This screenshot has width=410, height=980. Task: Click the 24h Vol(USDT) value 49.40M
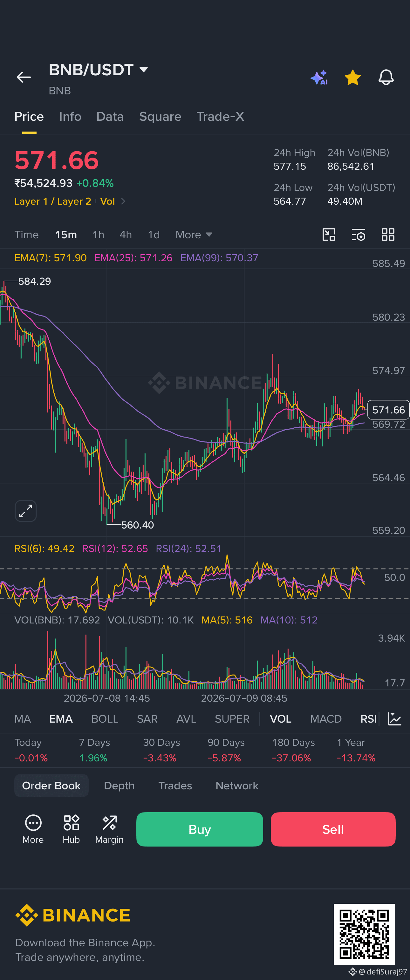(x=345, y=201)
